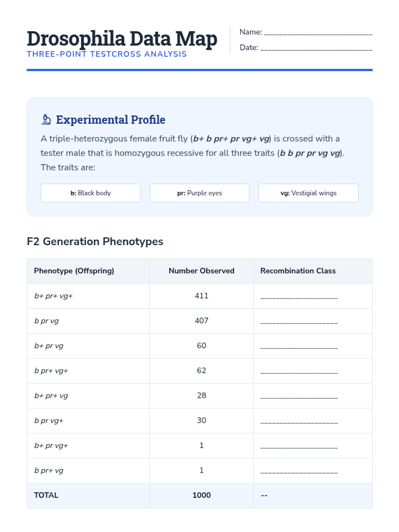399x532 pixels.
Task: Click the Recombination Class column header
Action: (298, 271)
